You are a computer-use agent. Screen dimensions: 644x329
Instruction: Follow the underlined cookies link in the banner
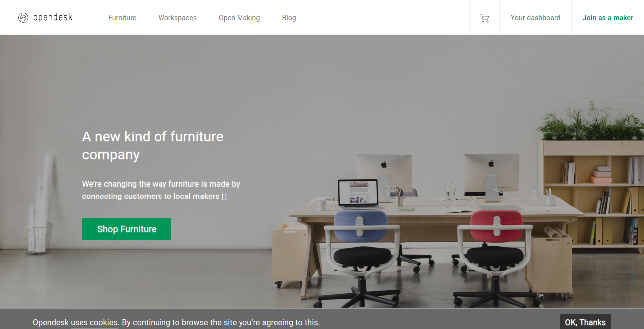point(94,323)
